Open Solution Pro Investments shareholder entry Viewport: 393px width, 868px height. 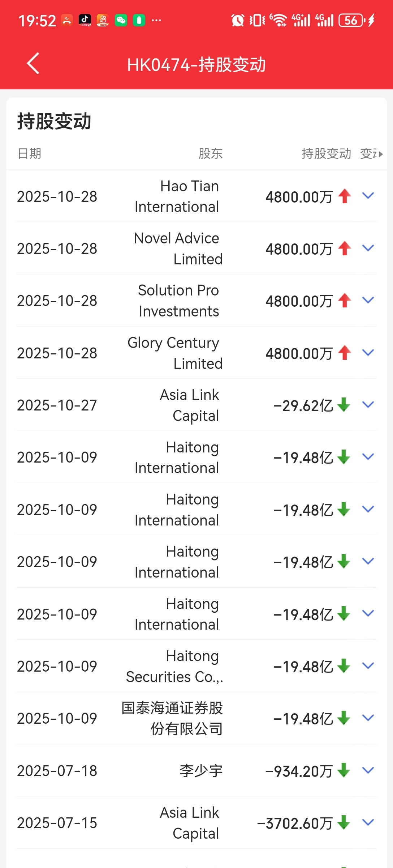click(x=178, y=301)
